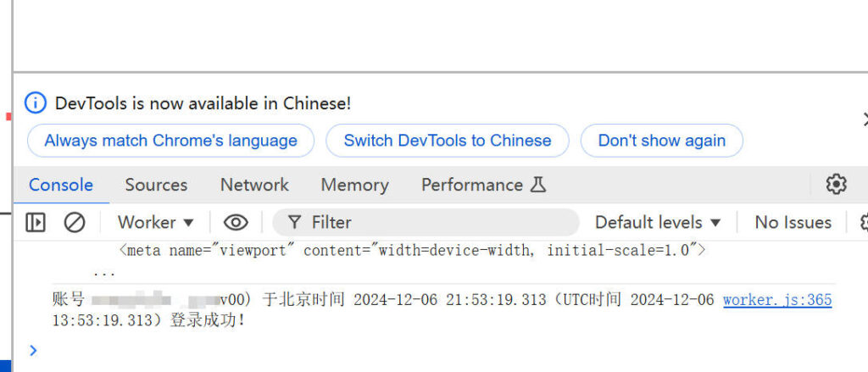Open the Sources tab
868x372 pixels.
click(x=156, y=185)
